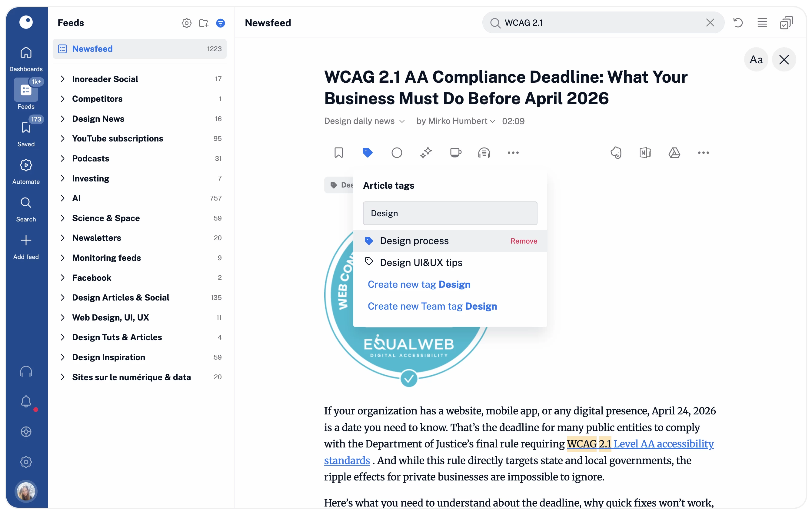Toggle the Design UI&UX tips tag
This screenshot has width=812, height=515.
421,262
